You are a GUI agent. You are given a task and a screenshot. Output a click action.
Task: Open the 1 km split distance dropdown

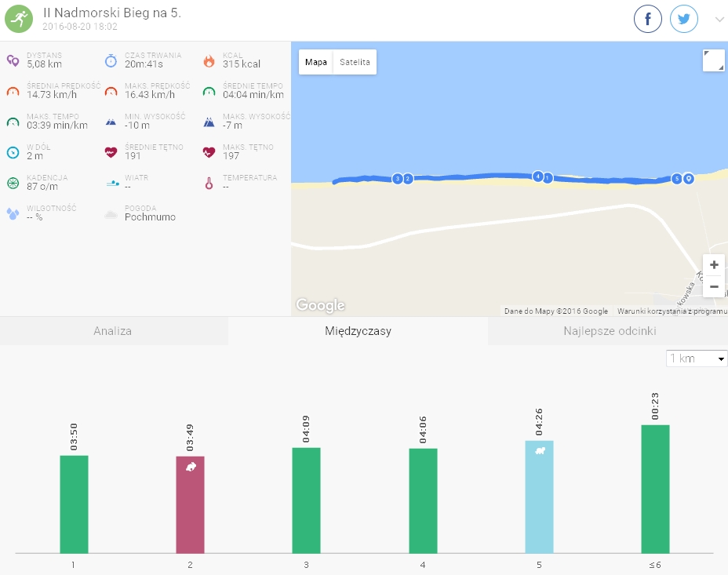(x=697, y=358)
